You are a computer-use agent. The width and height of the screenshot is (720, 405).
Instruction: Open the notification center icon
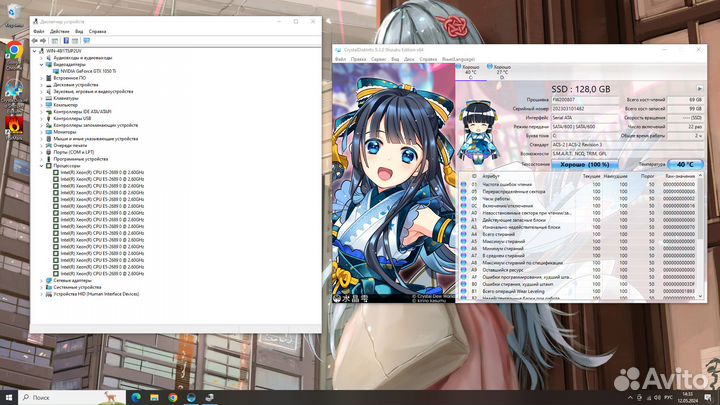coord(708,398)
